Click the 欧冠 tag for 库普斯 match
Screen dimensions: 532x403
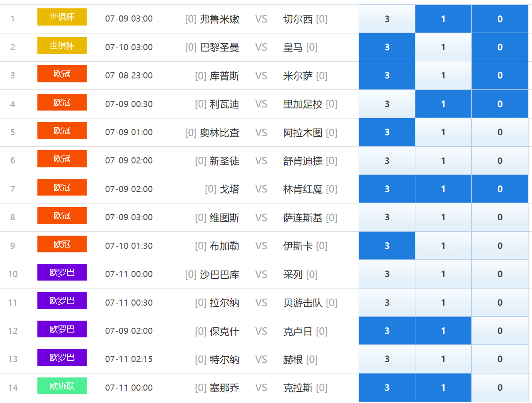point(62,74)
